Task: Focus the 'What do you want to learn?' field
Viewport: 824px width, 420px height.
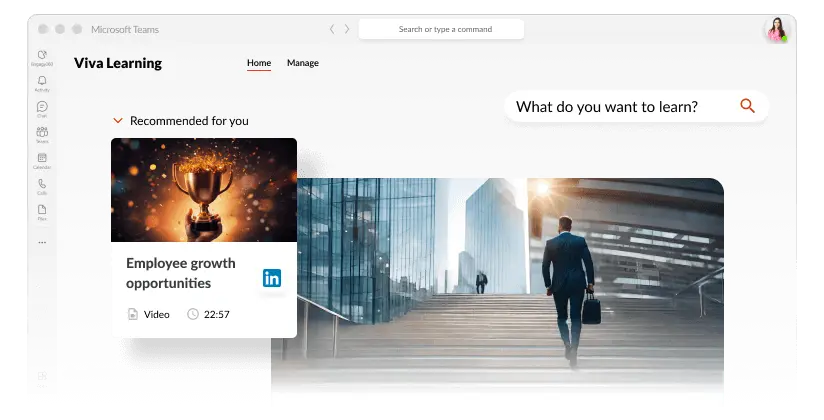Action: click(620, 107)
